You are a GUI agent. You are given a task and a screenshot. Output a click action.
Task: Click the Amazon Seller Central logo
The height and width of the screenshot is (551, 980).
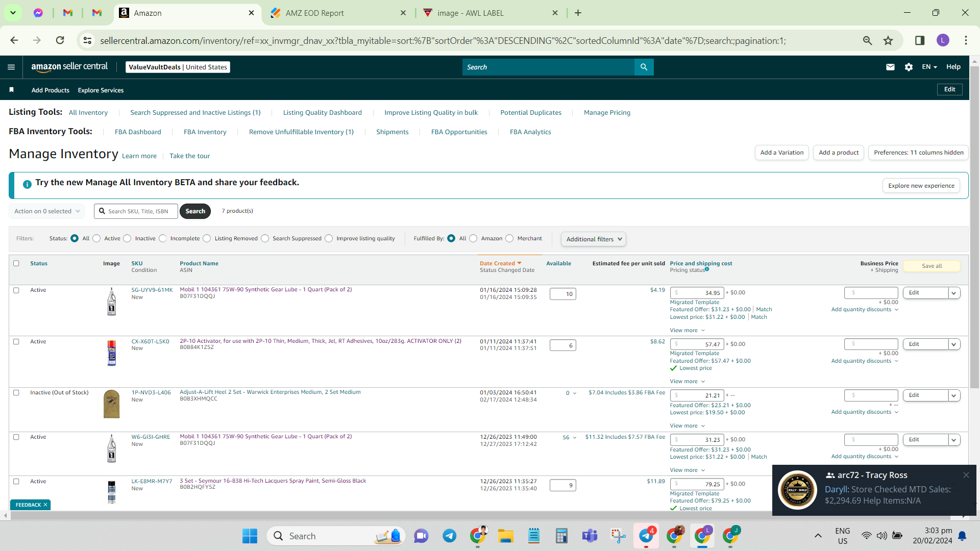tap(69, 67)
